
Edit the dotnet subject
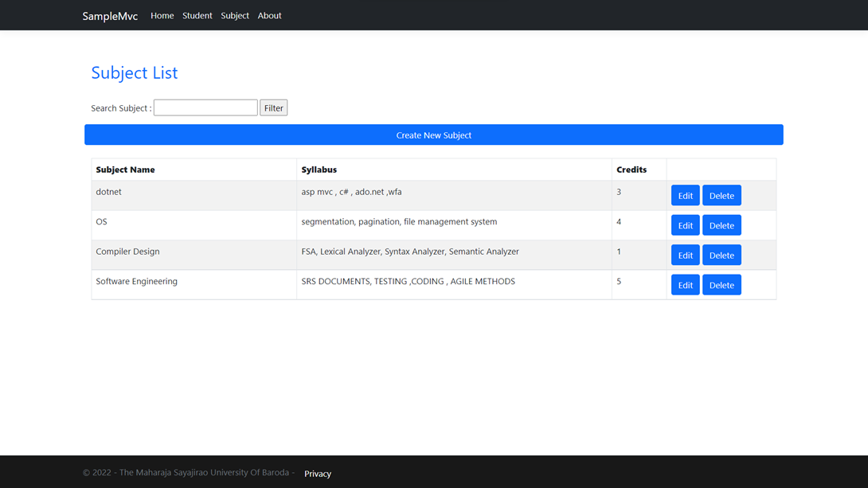pos(686,195)
